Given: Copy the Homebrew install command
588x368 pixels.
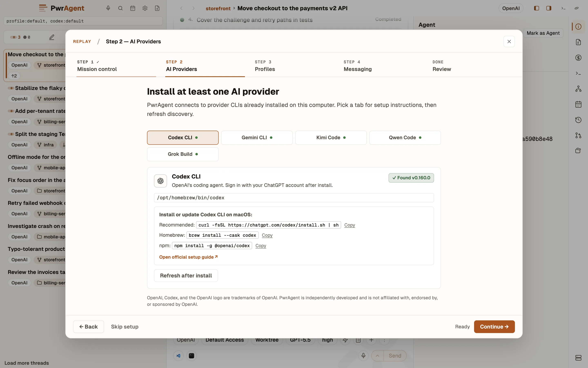Looking at the screenshot, I should coord(267,235).
